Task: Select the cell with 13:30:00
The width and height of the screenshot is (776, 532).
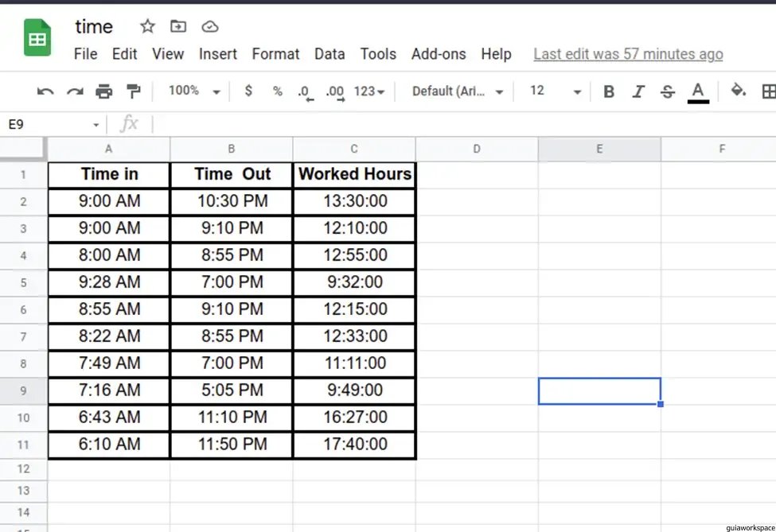Action: [x=354, y=201]
